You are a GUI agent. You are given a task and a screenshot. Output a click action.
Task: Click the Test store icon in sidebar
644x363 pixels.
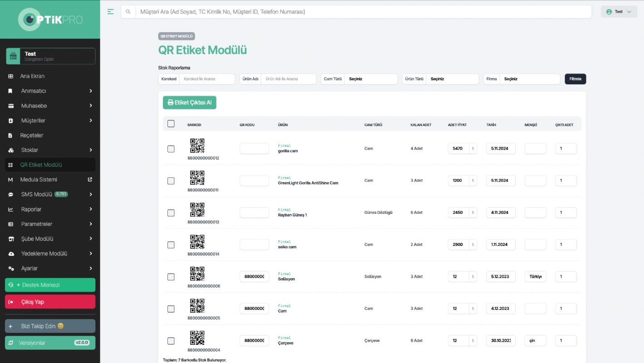13,56
